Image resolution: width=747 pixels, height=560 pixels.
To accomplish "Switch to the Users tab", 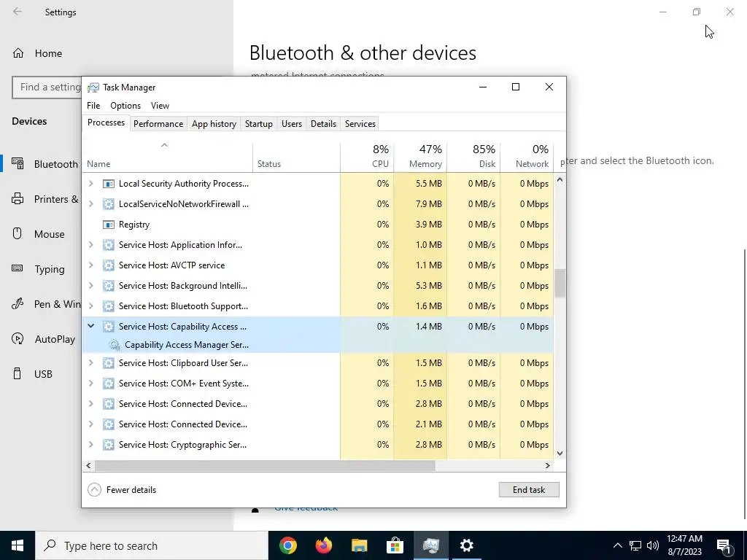I will [x=292, y=124].
